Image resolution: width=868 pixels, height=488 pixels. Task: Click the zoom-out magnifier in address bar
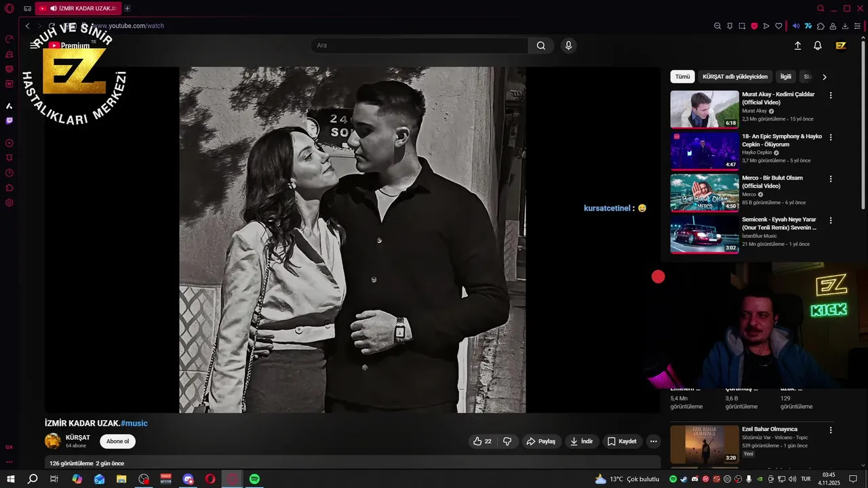click(x=717, y=26)
